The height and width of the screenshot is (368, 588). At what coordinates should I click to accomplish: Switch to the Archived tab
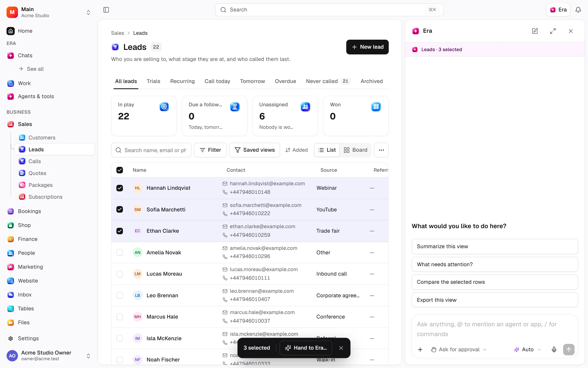tap(372, 81)
